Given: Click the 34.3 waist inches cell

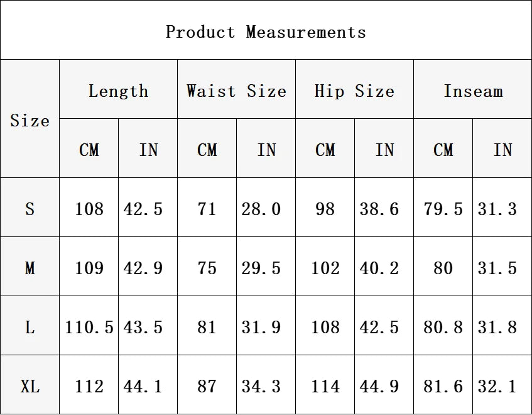Looking at the screenshot, I should [x=266, y=384].
